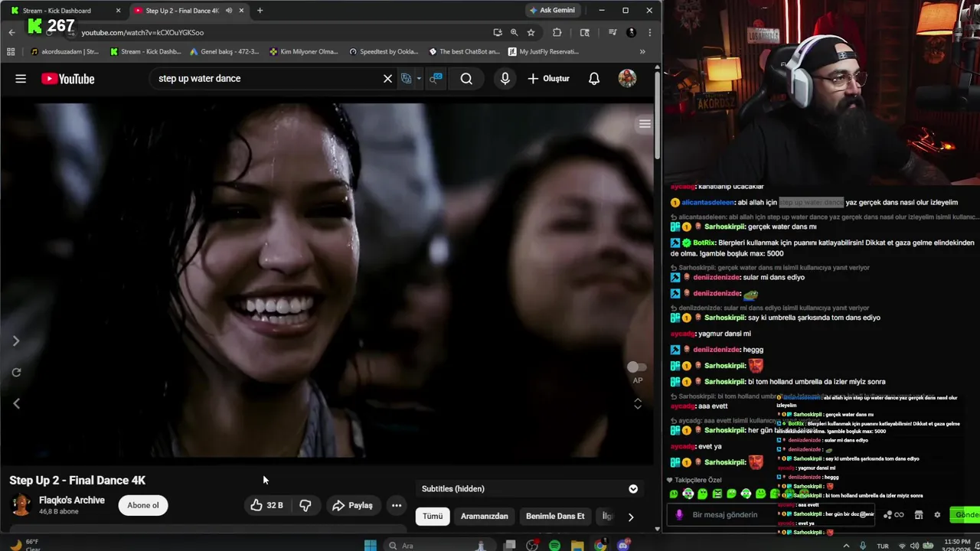This screenshot has height=551, width=980.
Task: Expand the Subtitles (hidden) panel
Action: point(633,489)
